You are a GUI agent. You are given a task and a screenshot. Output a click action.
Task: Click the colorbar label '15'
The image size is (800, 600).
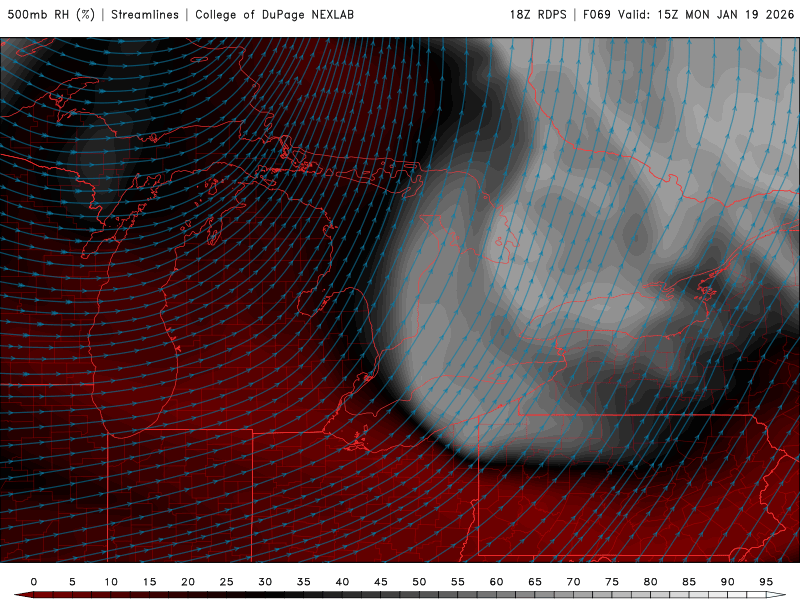tap(149, 582)
